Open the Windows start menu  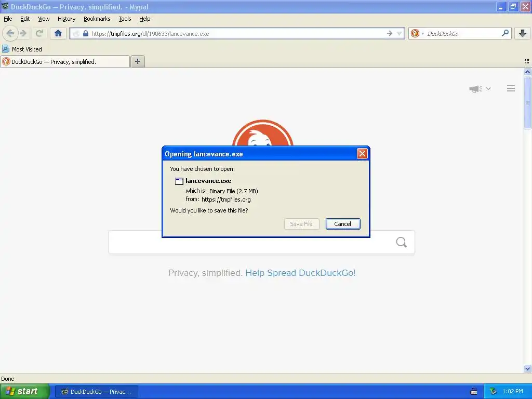24,391
